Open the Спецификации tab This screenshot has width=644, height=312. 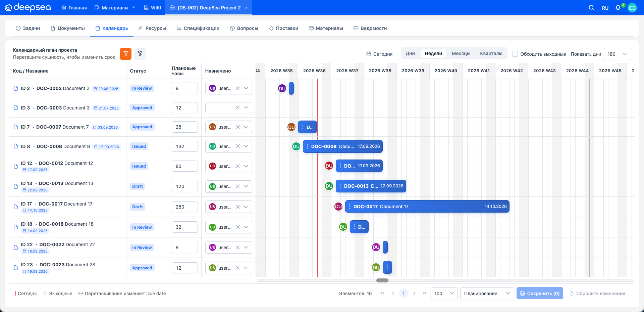pos(198,28)
